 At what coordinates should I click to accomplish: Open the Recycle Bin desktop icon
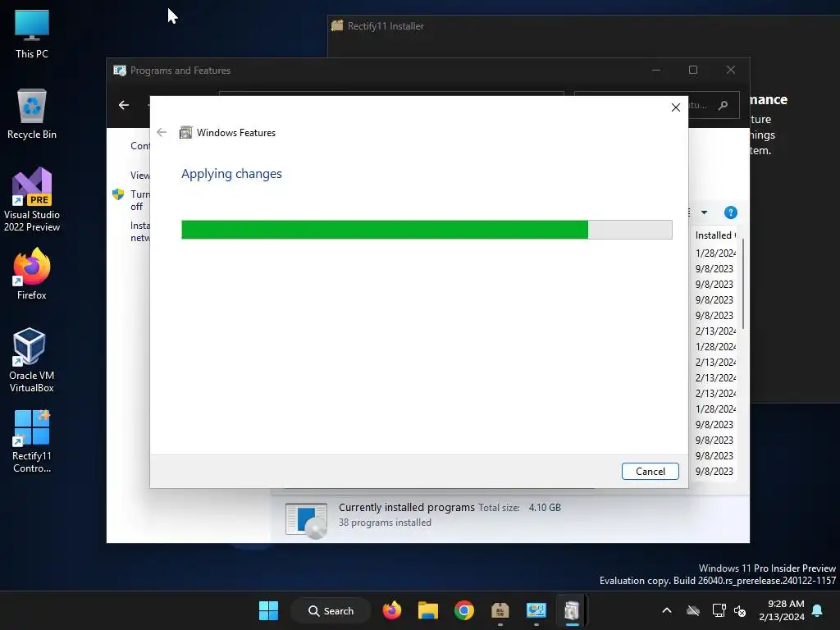(x=32, y=114)
